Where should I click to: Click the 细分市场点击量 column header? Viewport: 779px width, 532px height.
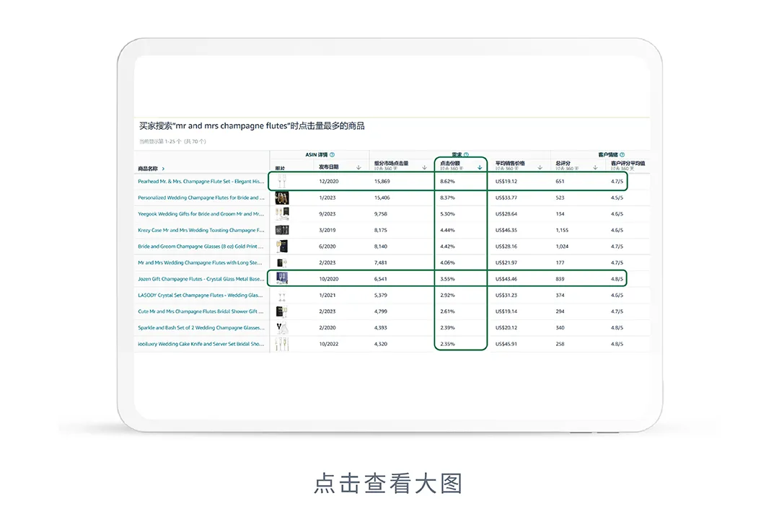[392, 163]
